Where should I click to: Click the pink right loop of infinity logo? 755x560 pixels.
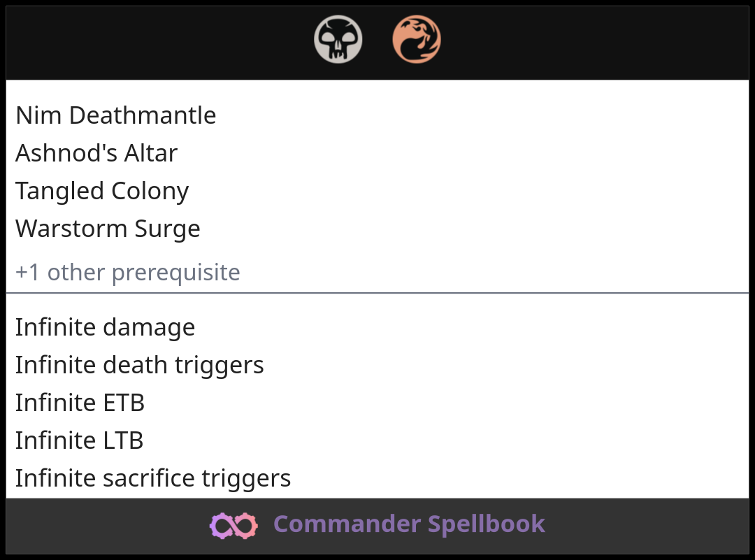tap(246, 525)
